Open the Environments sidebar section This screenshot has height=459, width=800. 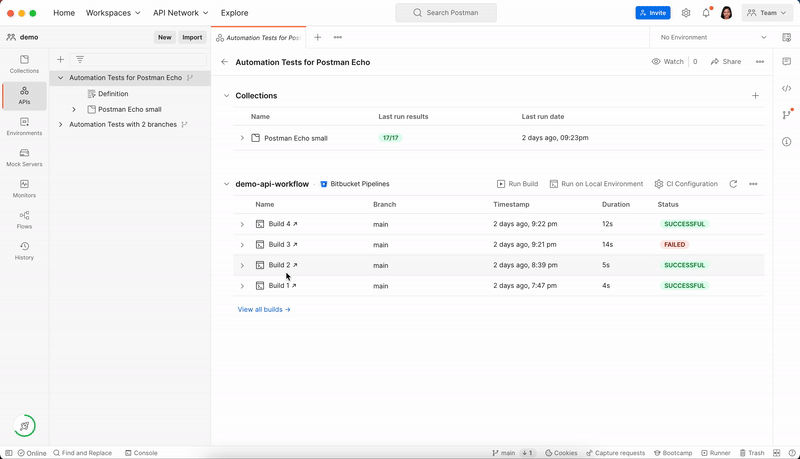point(24,126)
